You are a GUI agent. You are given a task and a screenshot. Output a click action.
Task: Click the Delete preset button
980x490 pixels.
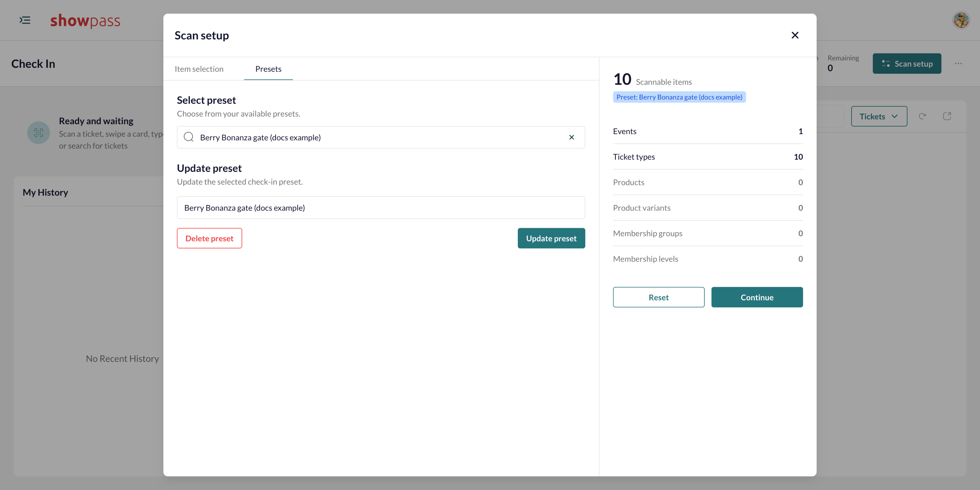(209, 238)
